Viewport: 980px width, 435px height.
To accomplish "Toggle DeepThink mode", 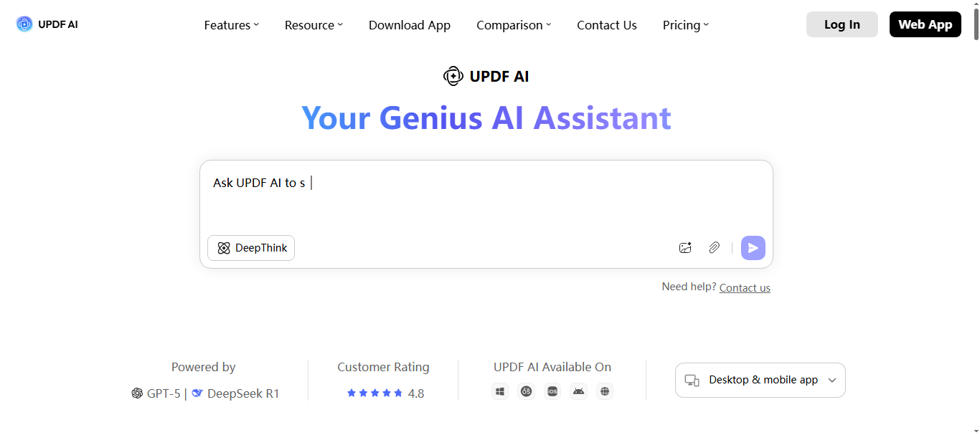I will [x=251, y=247].
